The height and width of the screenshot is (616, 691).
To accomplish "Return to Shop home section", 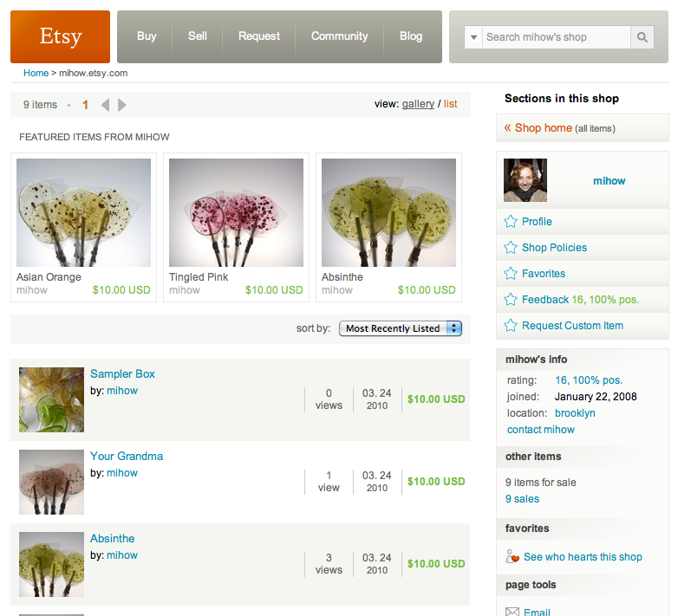I will 543,128.
